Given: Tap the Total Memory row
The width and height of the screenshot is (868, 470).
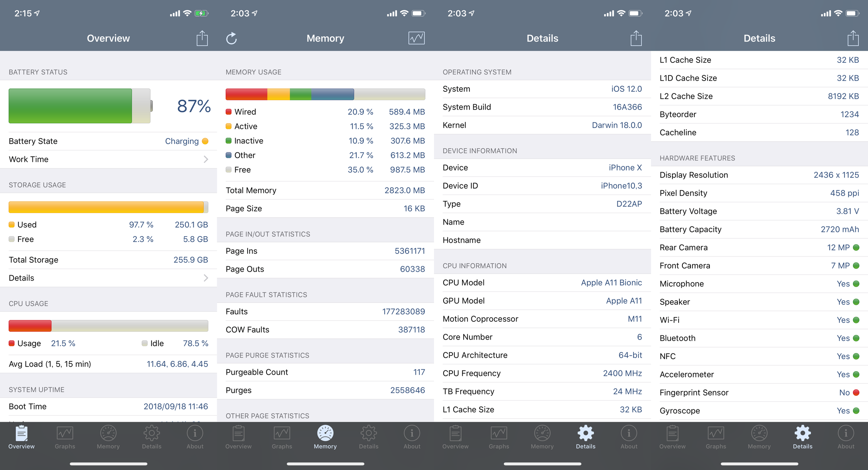Looking at the screenshot, I should 325,190.
